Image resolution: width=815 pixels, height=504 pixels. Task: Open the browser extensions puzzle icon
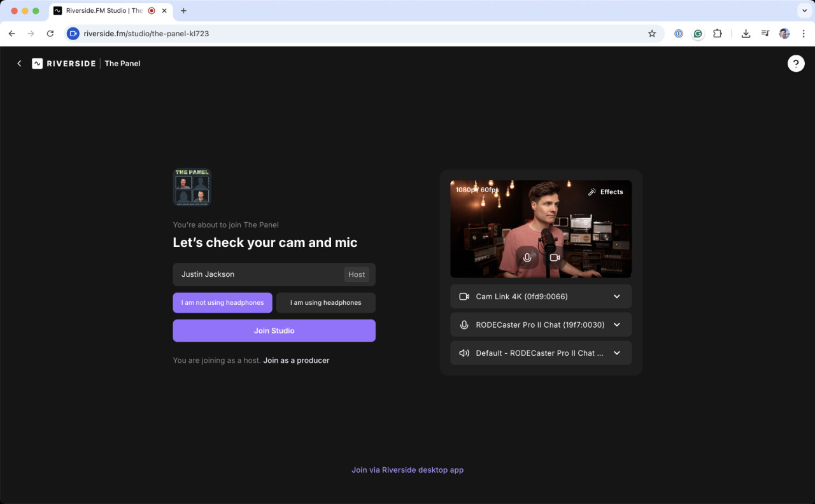click(x=718, y=34)
